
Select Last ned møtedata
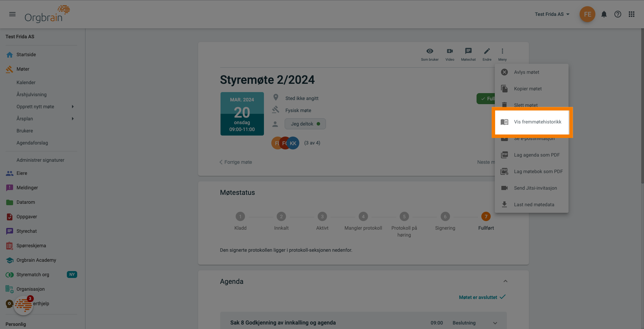(532, 205)
